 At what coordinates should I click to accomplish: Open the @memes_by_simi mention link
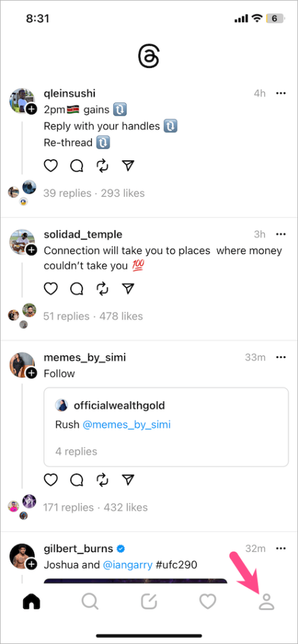point(126,425)
